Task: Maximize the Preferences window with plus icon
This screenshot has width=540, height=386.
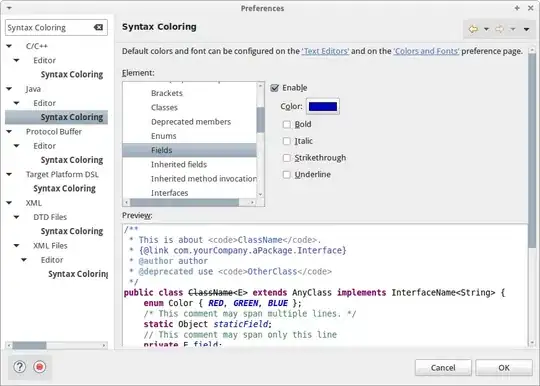Action: pyautogui.click(x=517, y=8)
